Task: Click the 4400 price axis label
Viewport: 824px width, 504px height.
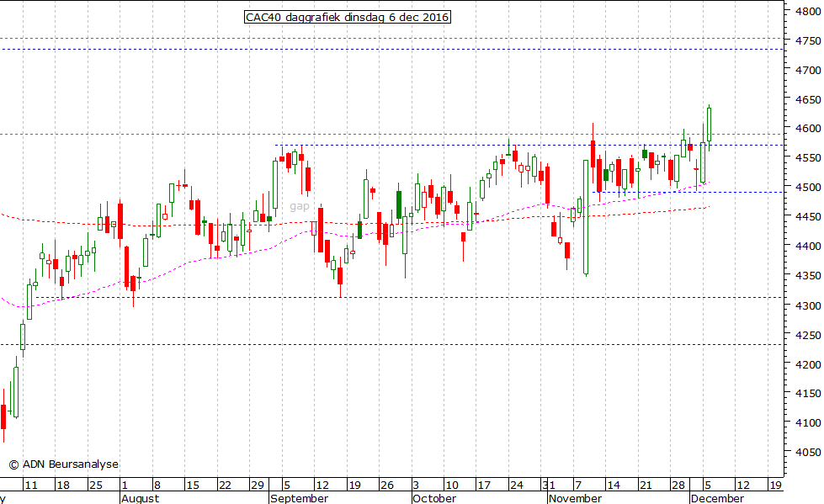Action: click(x=807, y=246)
